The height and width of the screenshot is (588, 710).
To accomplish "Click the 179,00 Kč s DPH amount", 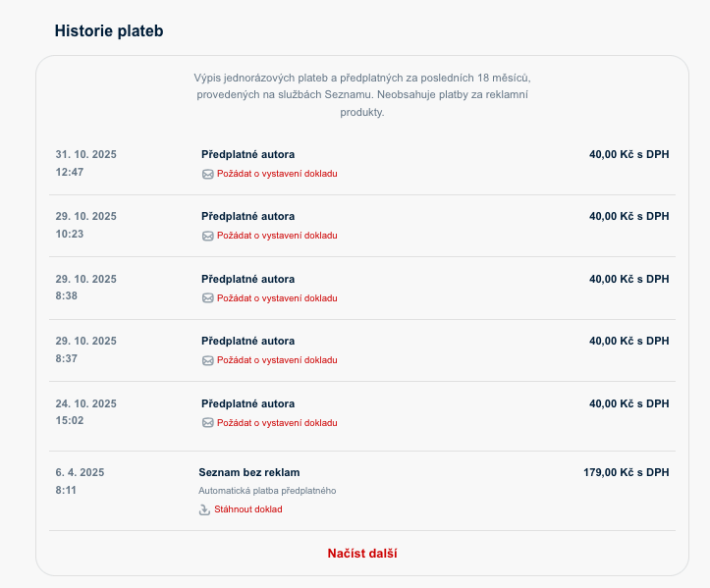I will tap(626, 472).
